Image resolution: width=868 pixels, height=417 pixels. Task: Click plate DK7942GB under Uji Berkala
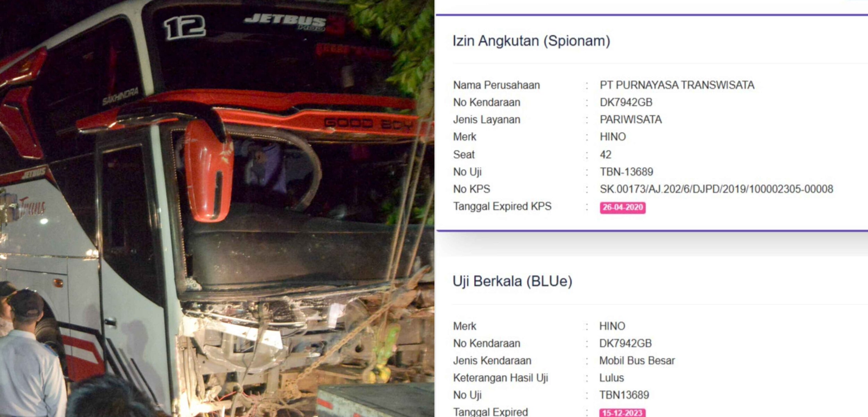[x=625, y=343]
